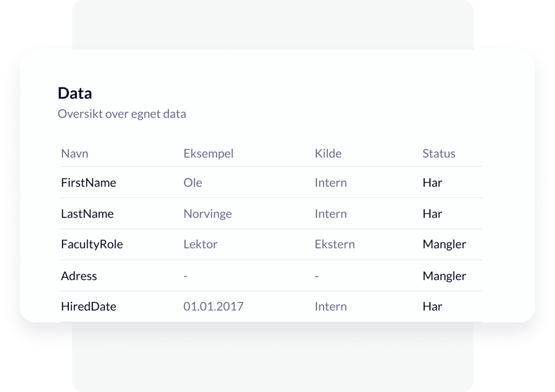Open the LastName data field
Screen dimensions: 555x392
[x=87, y=214]
